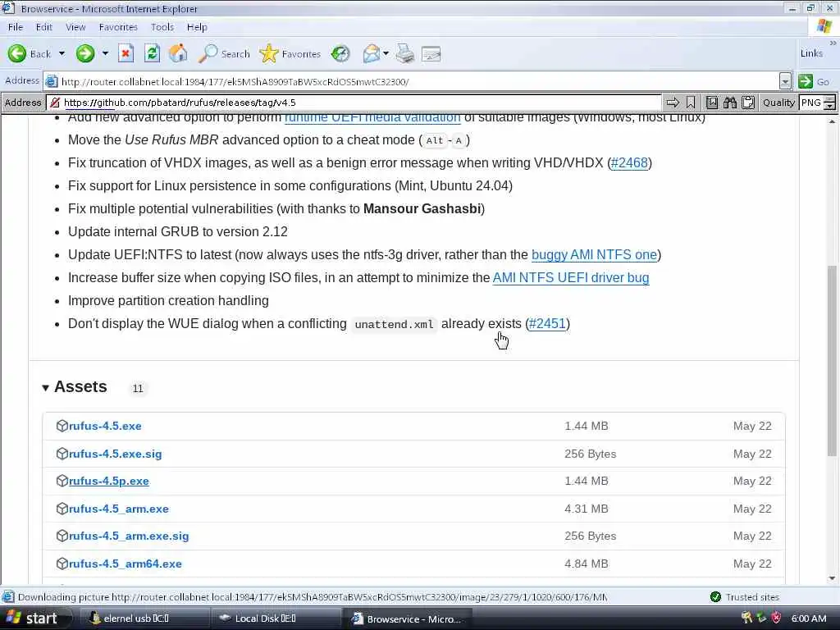Viewport: 840px width, 630px height.
Task: Click the 4.31 MB size text
Action: [x=586, y=509]
